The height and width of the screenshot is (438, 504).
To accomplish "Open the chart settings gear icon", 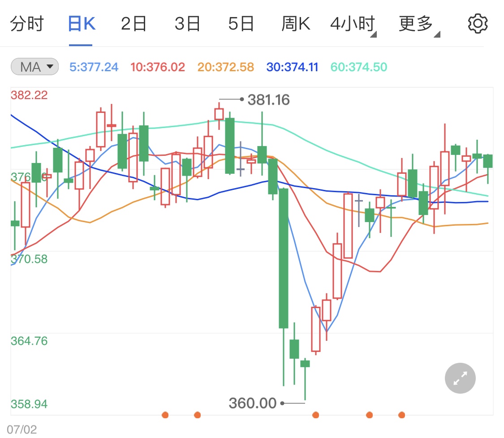I will click(x=477, y=23).
